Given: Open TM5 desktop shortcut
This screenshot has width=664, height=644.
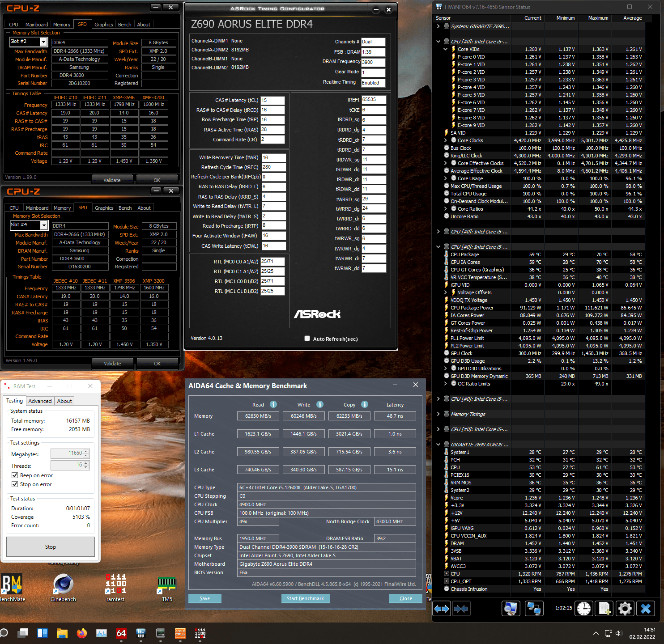Looking at the screenshot, I should [167, 588].
